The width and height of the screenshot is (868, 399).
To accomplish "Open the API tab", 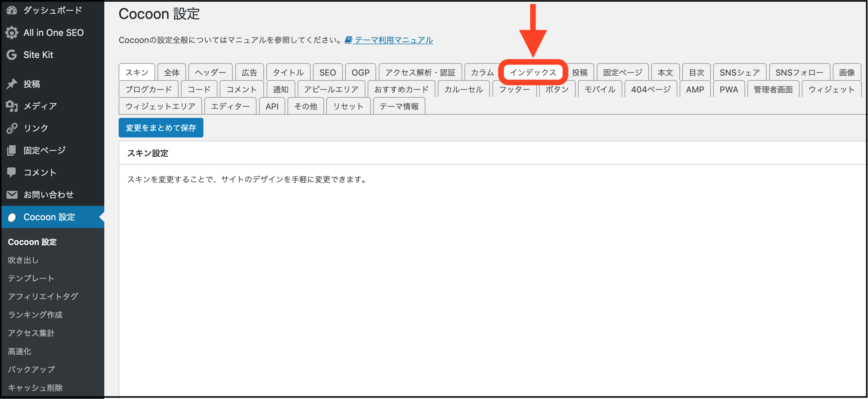I will click(x=272, y=106).
